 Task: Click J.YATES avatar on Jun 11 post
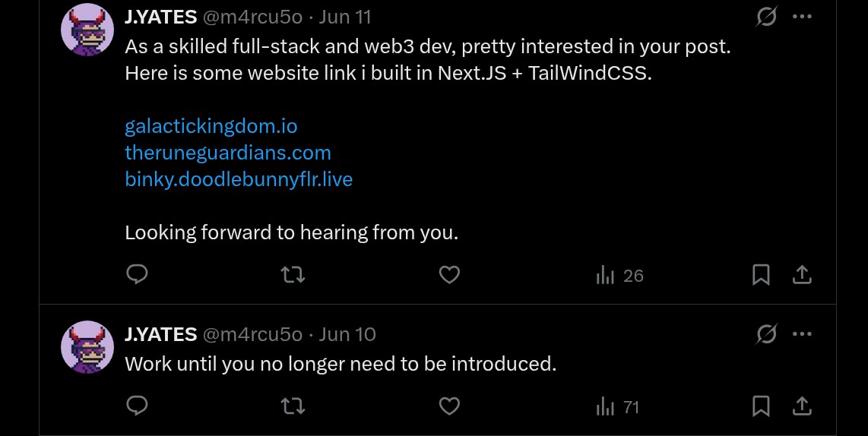[x=87, y=29]
